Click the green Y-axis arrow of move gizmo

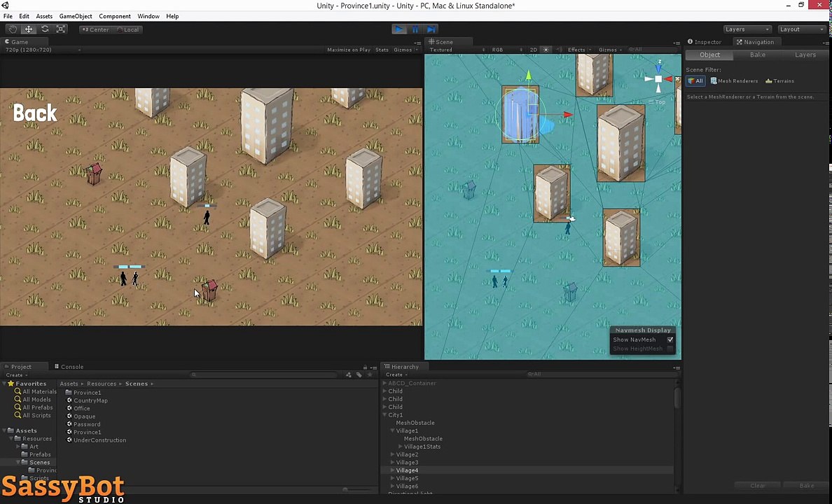pyautogui.click(x=528, y=76)
